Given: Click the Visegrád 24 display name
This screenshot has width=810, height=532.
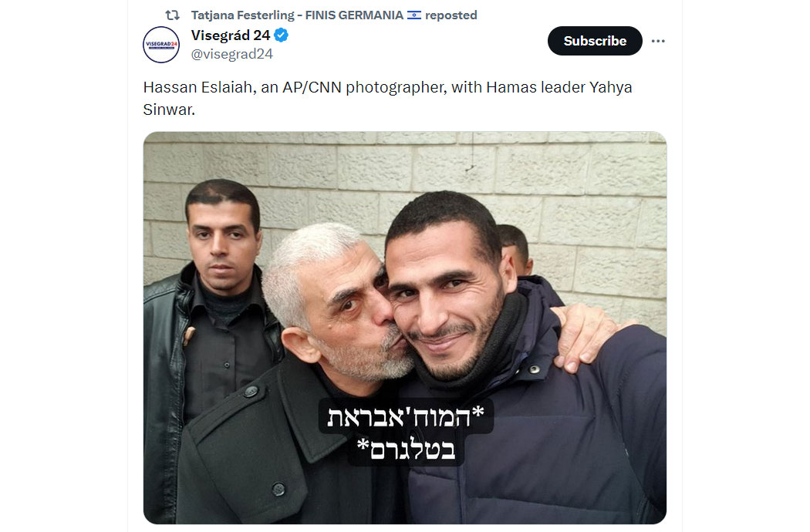Looking at the screenshot, I should [231, 35].
